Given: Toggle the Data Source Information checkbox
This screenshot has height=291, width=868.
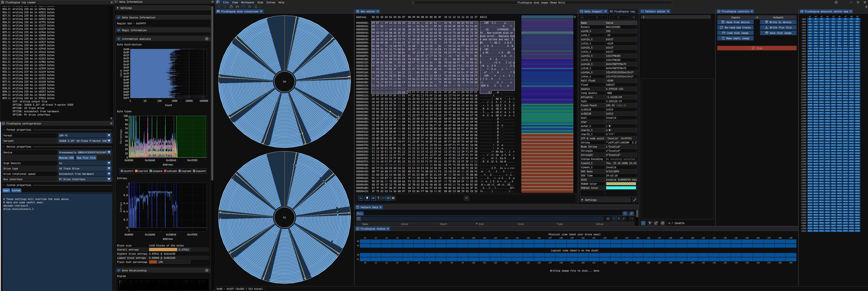Looking at the screenshot, I should pyautogui.click(x=119, y=18).
